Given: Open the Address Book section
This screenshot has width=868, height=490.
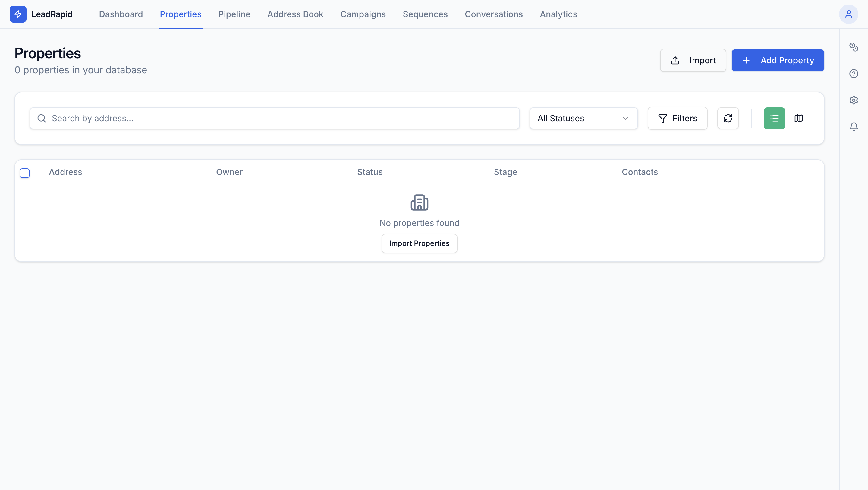Looking at the screenshot, I should (295, 14).
